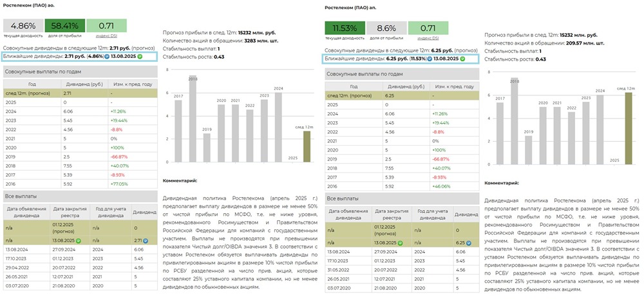Screen dimensions: 644x299
Task: Click blue badge icon after 11.53% yield
Action: click(x=429, y=59)
